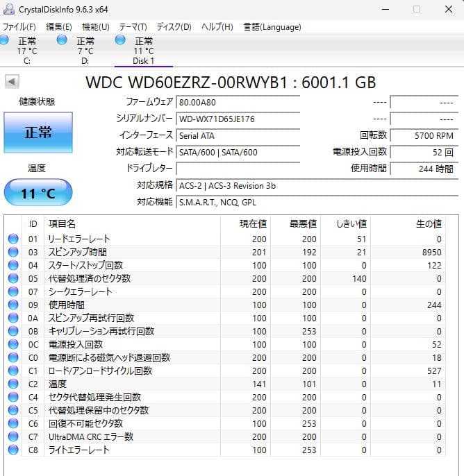Click the status circle for ID C1 row
Viewport: 464px width, 476px height.
13,371
